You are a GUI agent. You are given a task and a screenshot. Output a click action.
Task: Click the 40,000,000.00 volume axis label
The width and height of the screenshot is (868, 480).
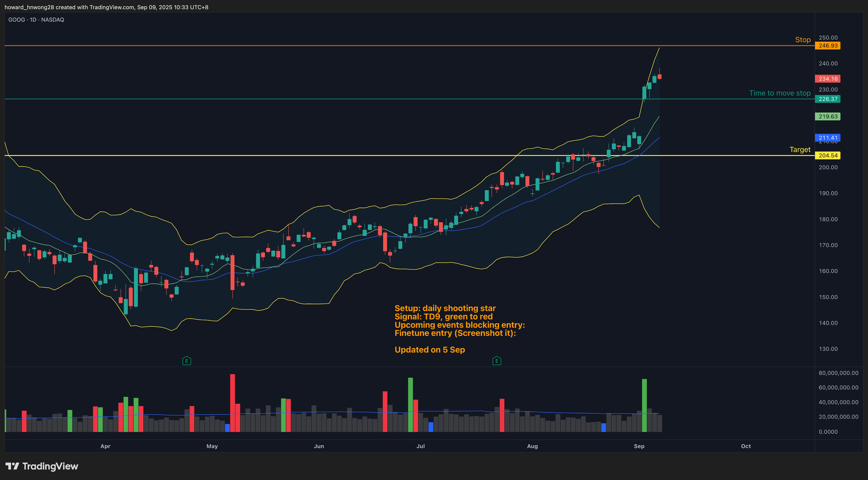coord(838,402)
